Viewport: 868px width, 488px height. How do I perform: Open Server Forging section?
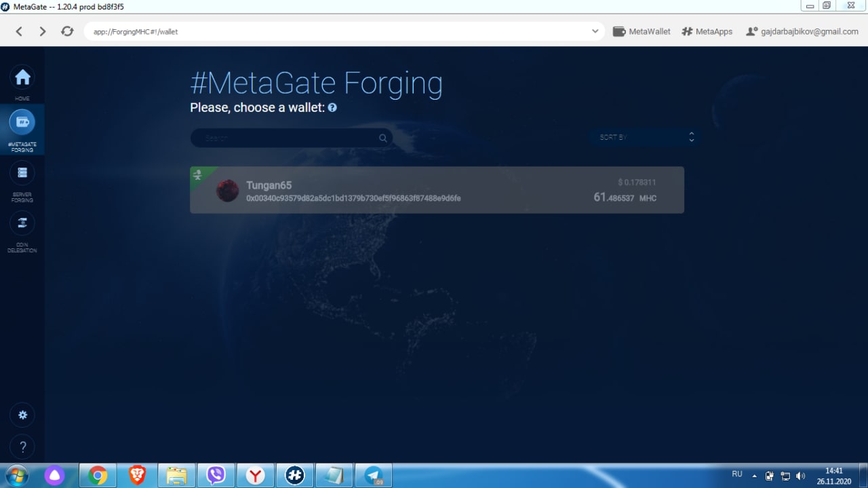coord(22,180)
